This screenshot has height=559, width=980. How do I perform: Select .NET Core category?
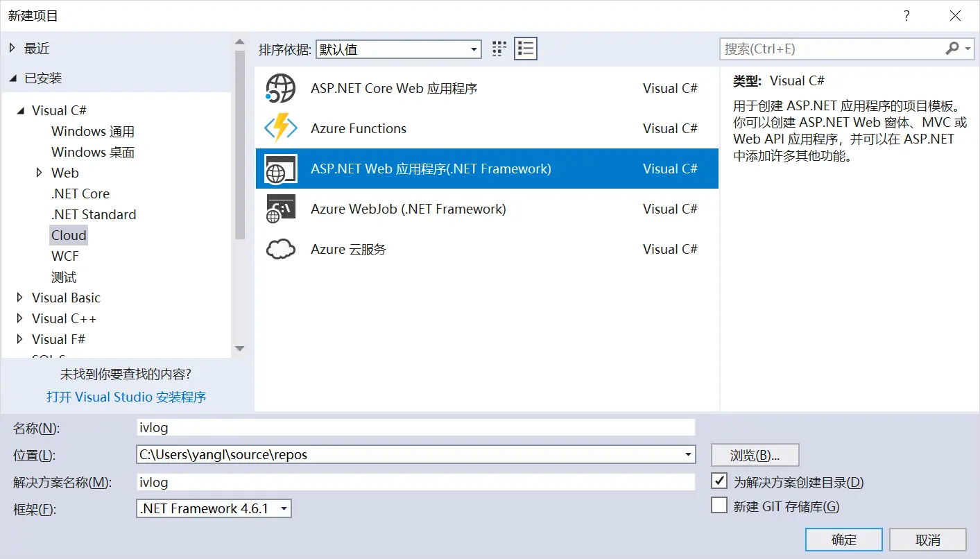(80, 193)
